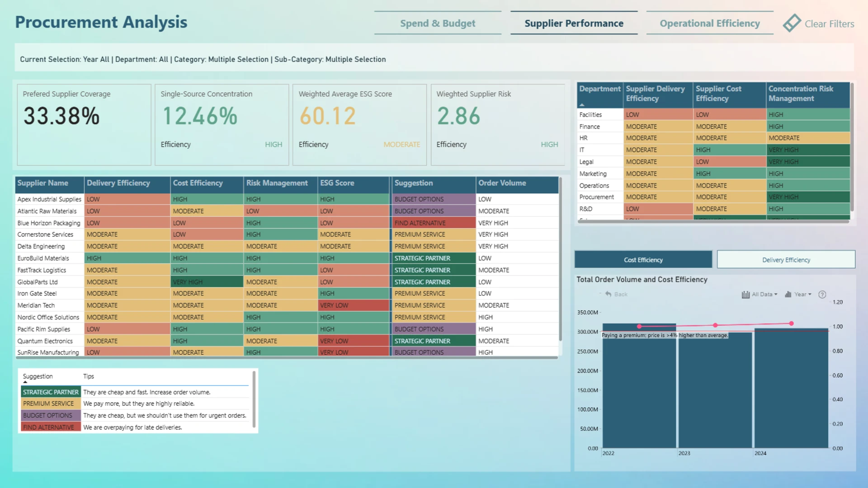868x488 pixels.
Task: Click Nordic Office Solutions supplier name
Action: pyautogui.click(x=48, y=317)
